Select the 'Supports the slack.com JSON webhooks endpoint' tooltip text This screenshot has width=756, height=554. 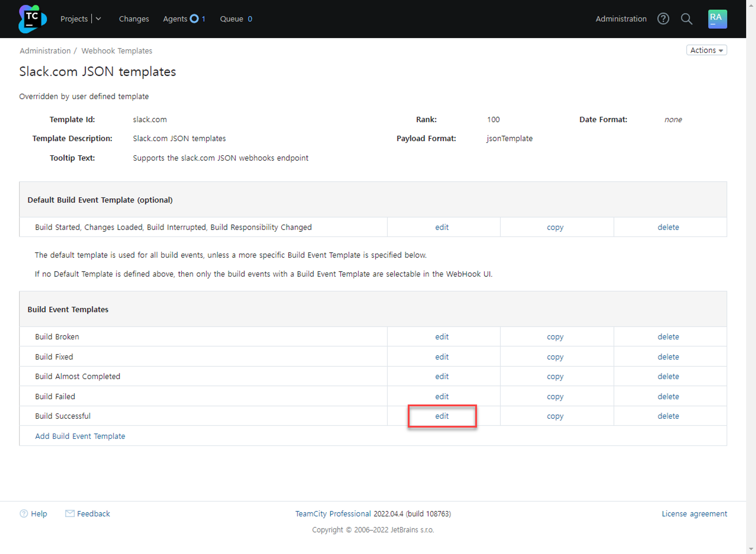point(220,158)
